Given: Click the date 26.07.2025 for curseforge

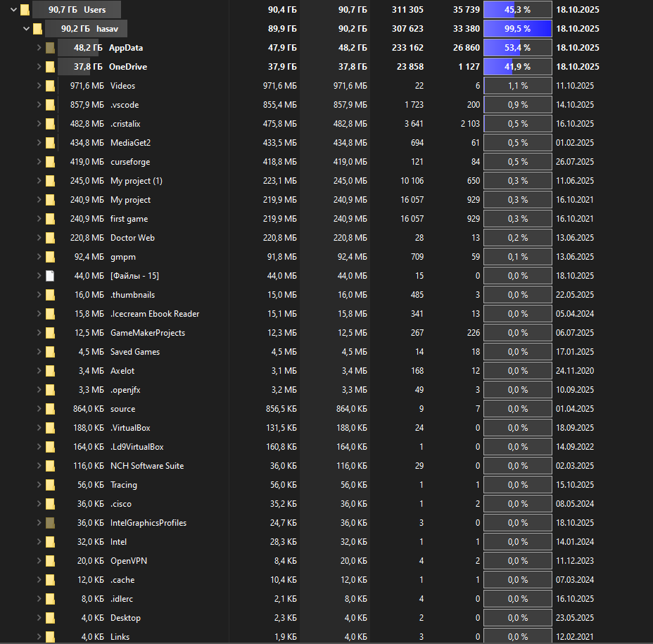Looking at the screenshot, I should tap(575, 162).
